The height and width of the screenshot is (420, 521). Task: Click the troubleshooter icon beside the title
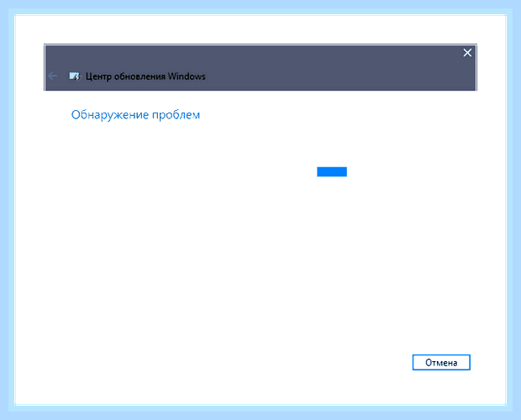point(75,76)
